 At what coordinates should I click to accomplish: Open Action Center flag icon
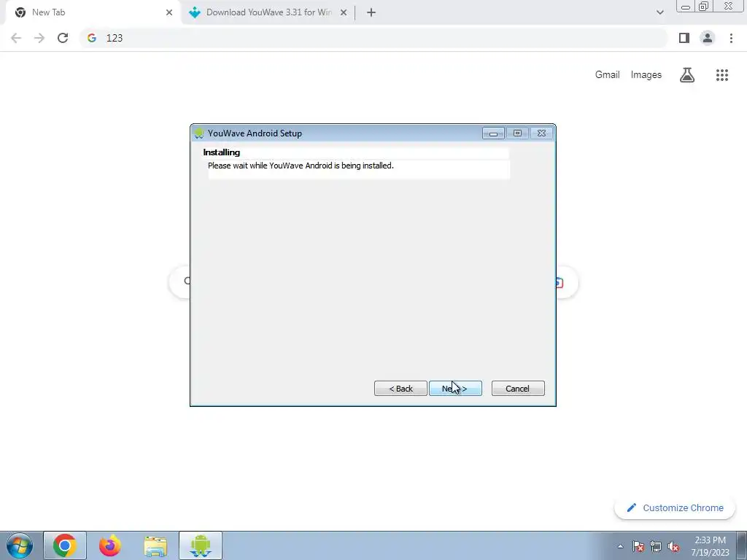tap(638, 547)
